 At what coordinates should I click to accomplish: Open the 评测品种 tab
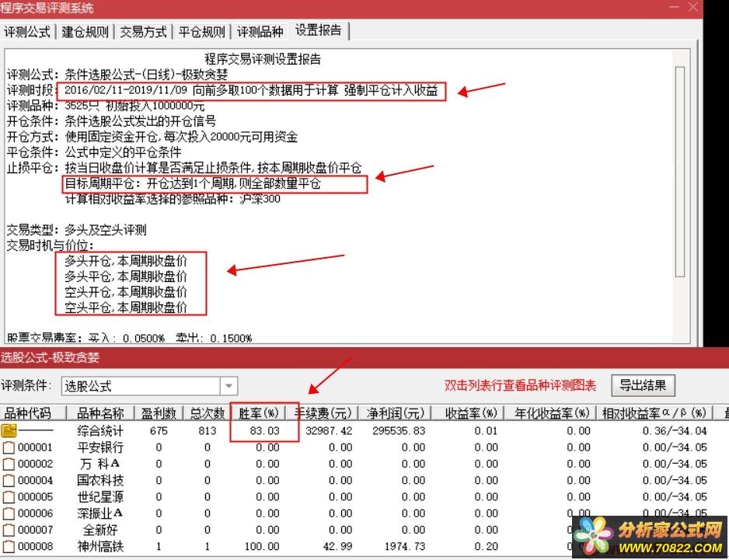260,32
